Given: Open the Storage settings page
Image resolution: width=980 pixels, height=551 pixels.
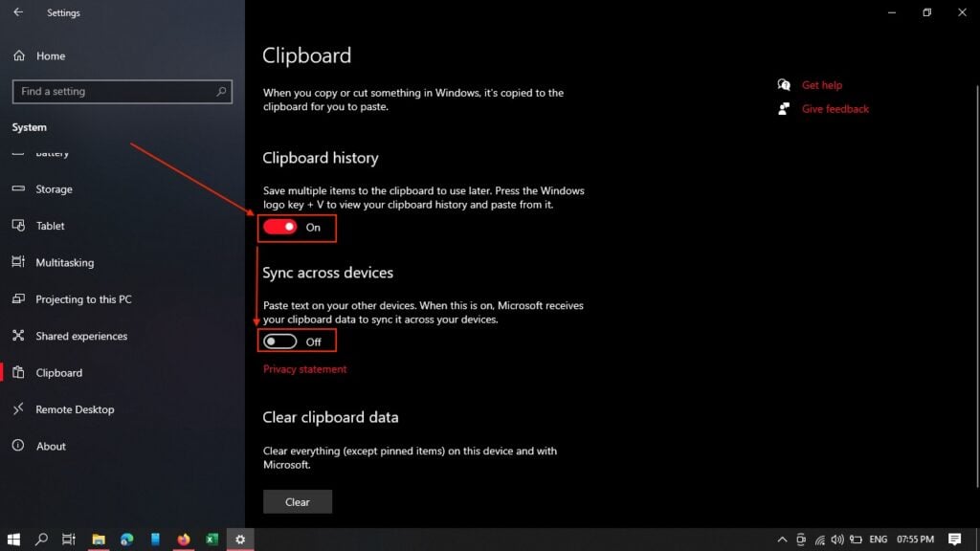Looking at the screenshot, I should click(54, 189).
